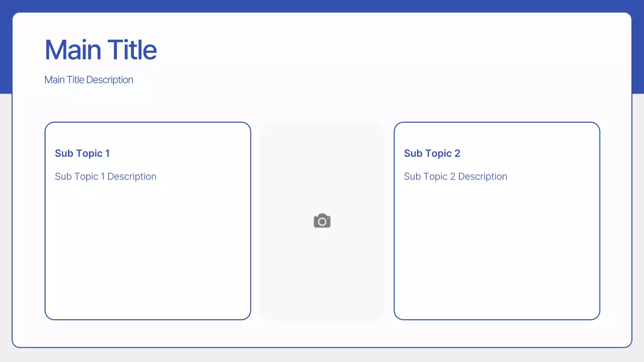This screenshot has height=362, width=644.
Task: Click the Sub Topic 1 Description text
Action: 105,176
